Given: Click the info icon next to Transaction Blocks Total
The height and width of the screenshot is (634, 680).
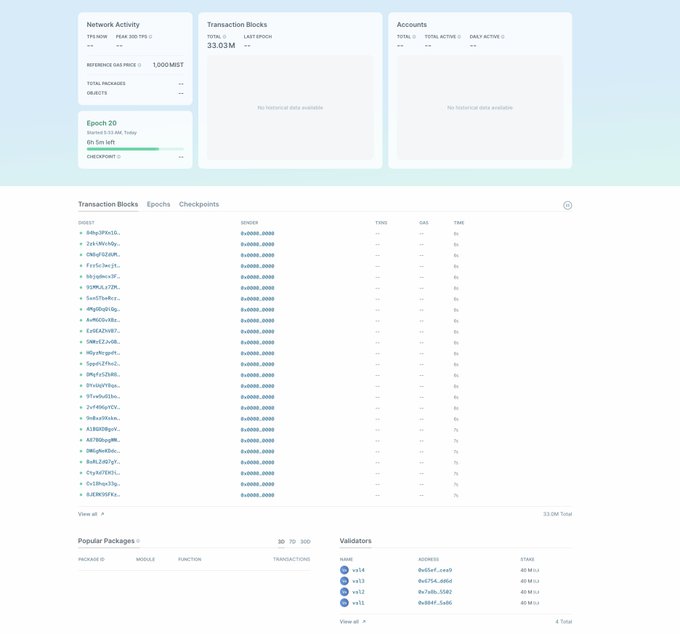Looking at the screenshot, I should 224,37.
